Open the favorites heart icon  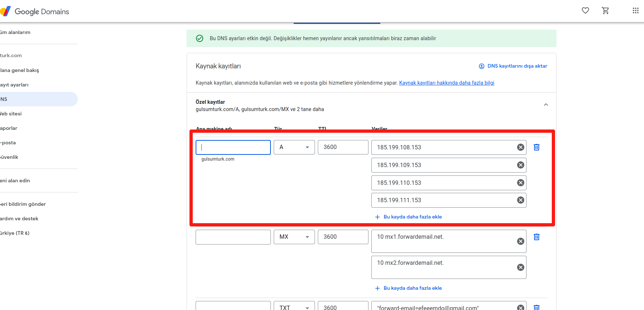[585, 10]
